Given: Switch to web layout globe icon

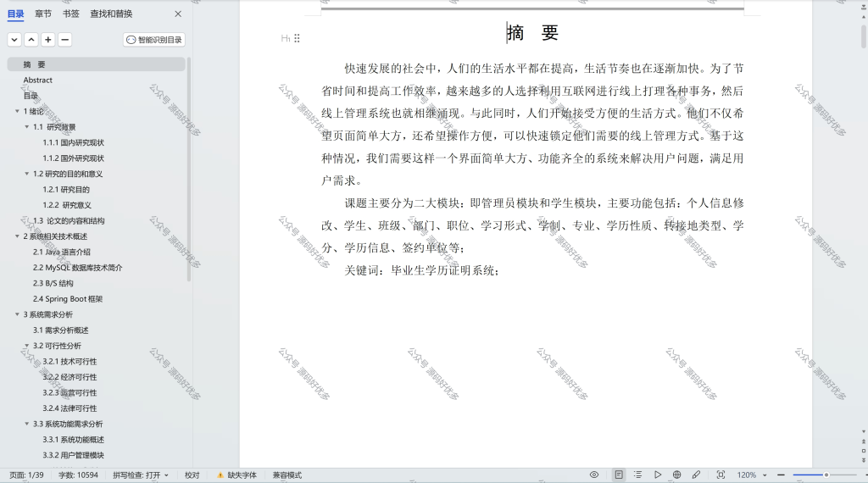Looking at the screenshot, I should coord(677,475).
